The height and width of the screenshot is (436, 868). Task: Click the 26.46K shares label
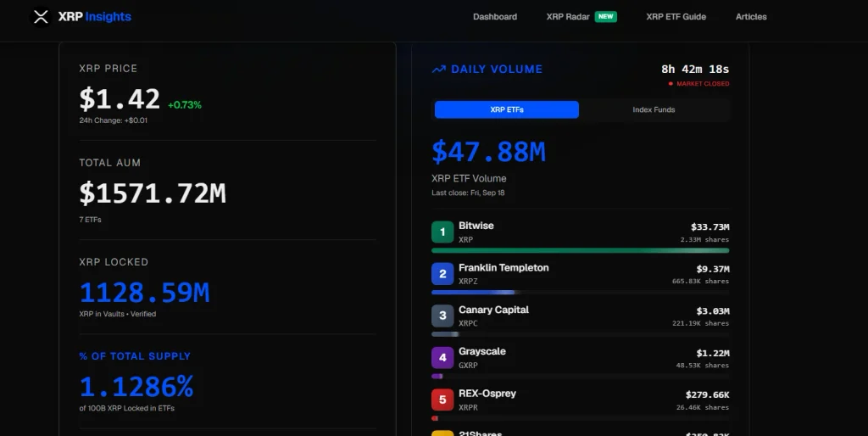pyautogui.click(x=702, y=408)
